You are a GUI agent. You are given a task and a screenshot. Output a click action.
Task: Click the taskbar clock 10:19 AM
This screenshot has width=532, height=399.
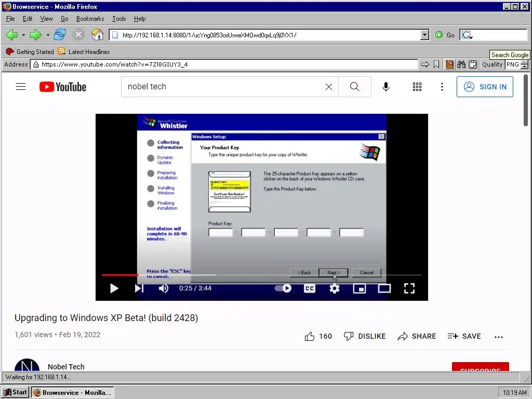(514, 393)
